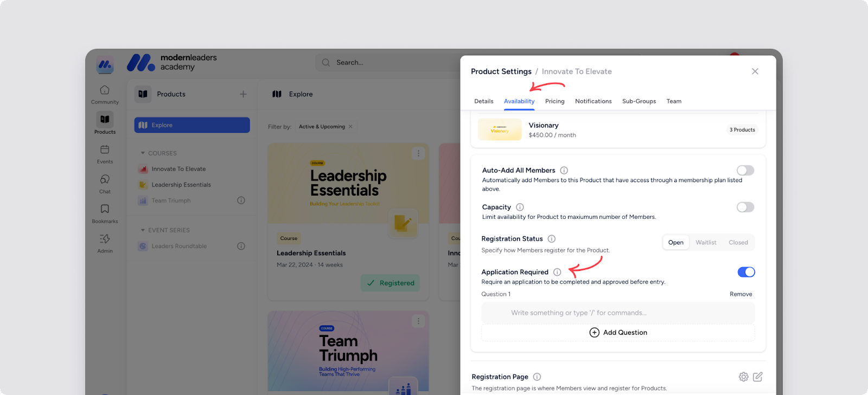Set Registration Status to Closed
The height and width of the screenshot is (395, 868).
[738, 242]
